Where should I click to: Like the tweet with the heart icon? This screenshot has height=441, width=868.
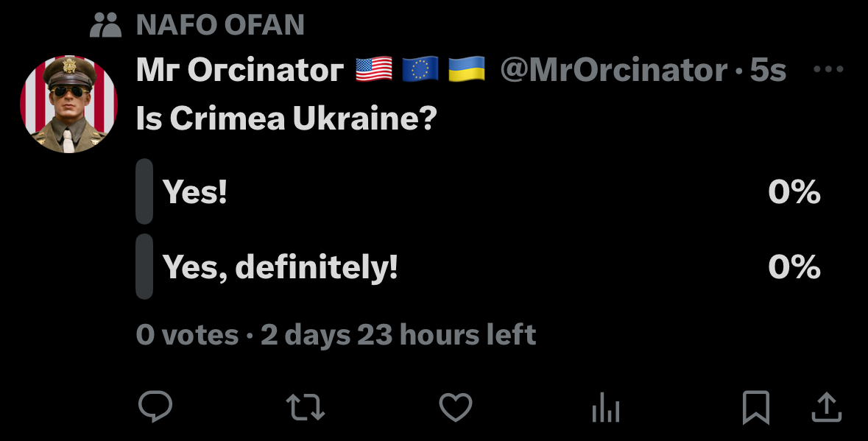[455, 407]
